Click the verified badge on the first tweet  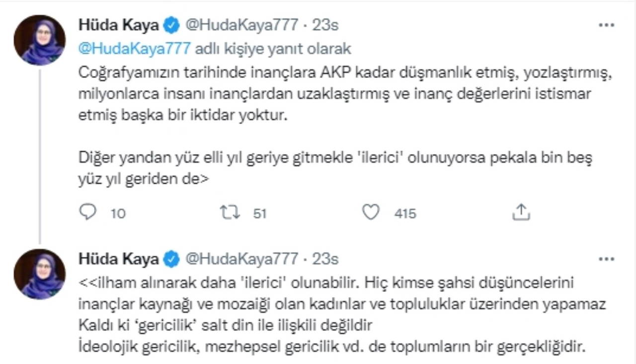click(x=172, y=25)
